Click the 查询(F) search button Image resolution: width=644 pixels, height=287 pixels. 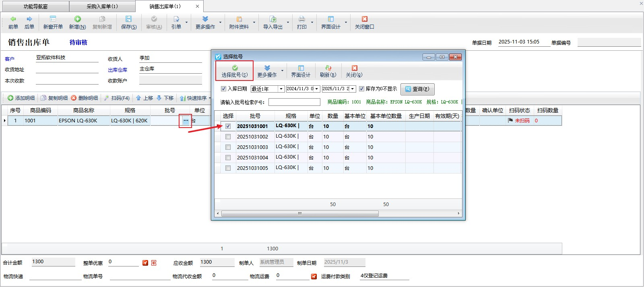tap(417, 89)
